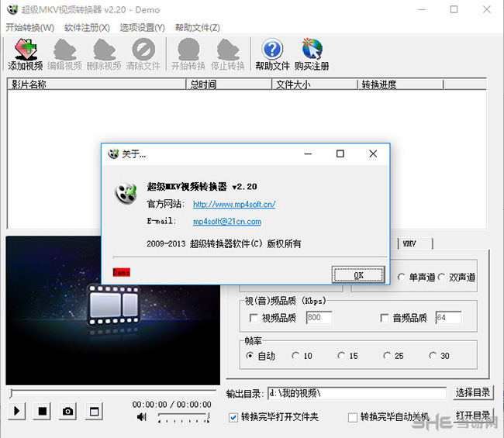Click the 购买注册 purchase register icon
The height and width of the screenshot is (438, 504).
[312, 54]
